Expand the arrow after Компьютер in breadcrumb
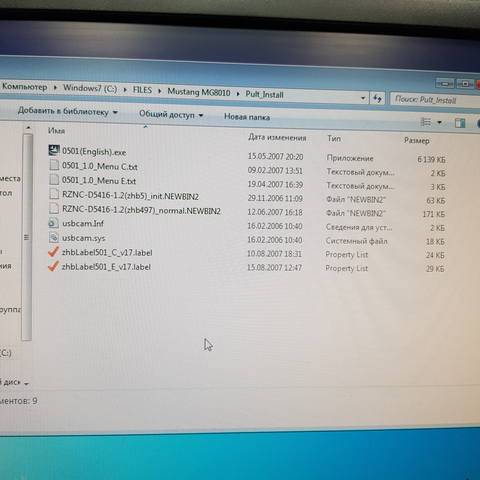The image size is (480, 480). [x=55, y=88]
